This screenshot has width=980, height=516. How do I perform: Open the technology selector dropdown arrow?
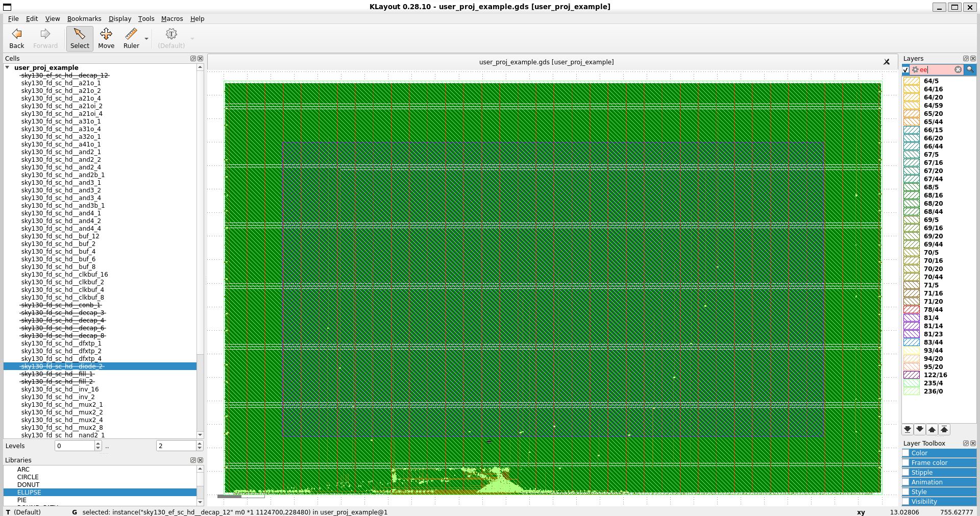[x=192, y=39]
